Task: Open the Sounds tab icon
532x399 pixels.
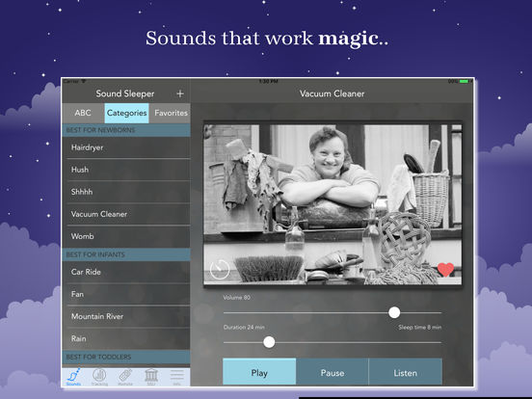Action: (73, 377)
